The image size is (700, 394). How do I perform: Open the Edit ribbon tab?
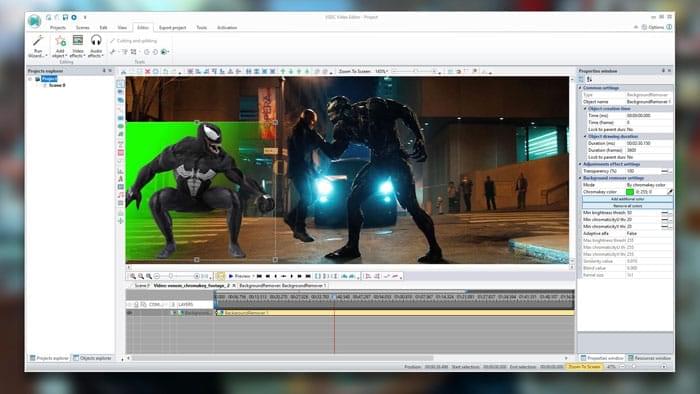(103, 28)
